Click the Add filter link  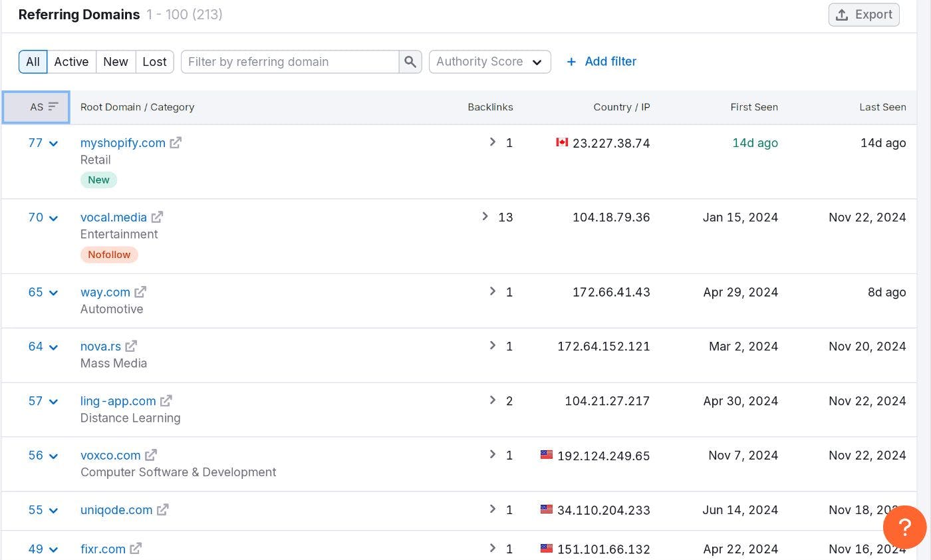601,62
